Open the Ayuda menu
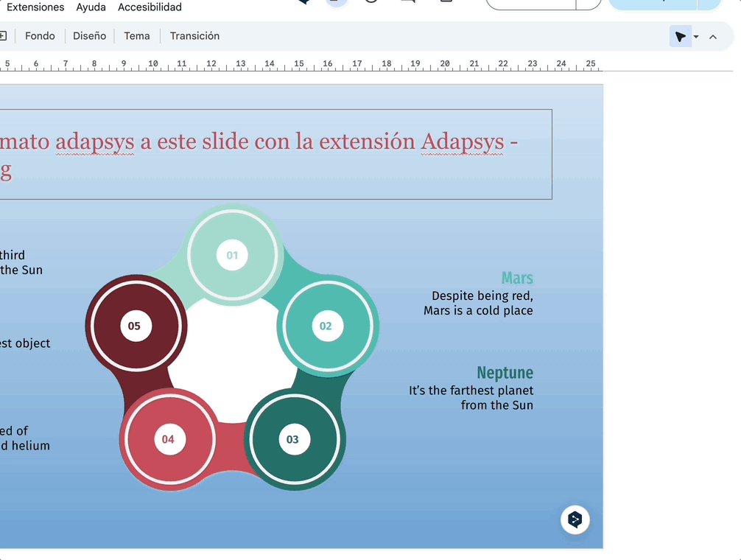The height and width of the screenshot is (560, 741). [91, 7]
